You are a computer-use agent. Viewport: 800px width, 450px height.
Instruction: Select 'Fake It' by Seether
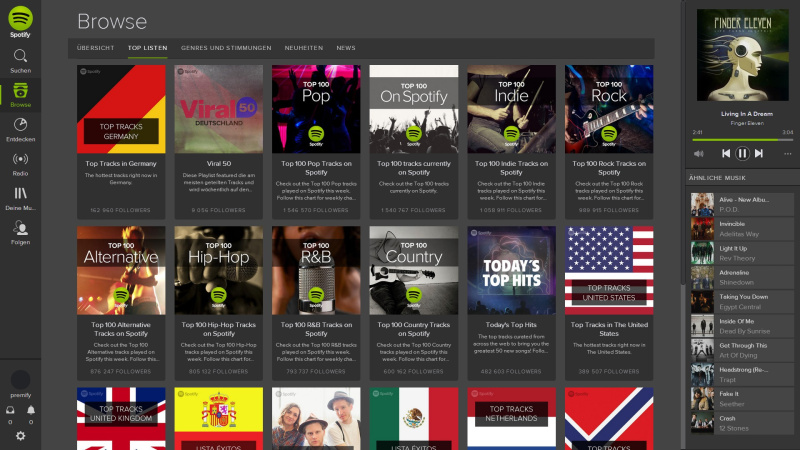click(x=742, y=398)
